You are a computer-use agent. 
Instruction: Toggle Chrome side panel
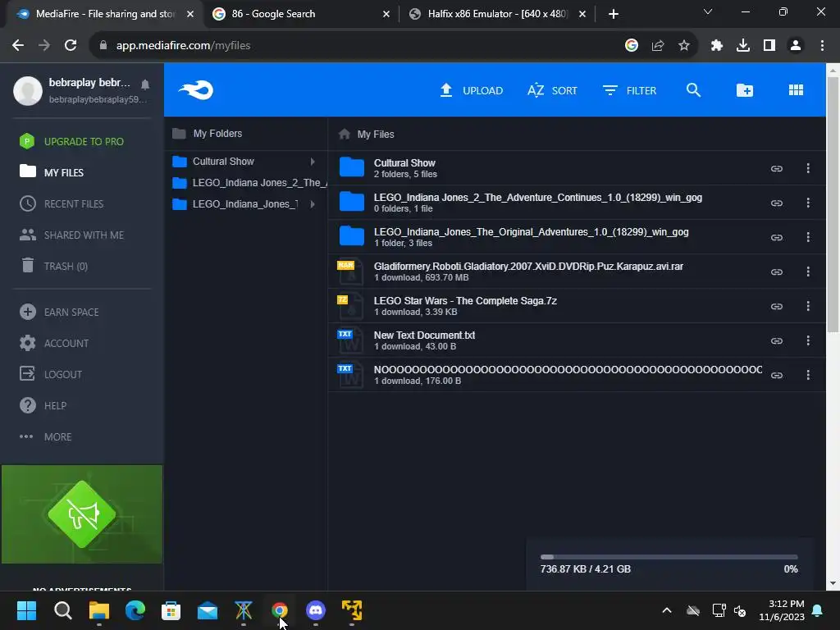pyautogui.click(x=769, y=46)
